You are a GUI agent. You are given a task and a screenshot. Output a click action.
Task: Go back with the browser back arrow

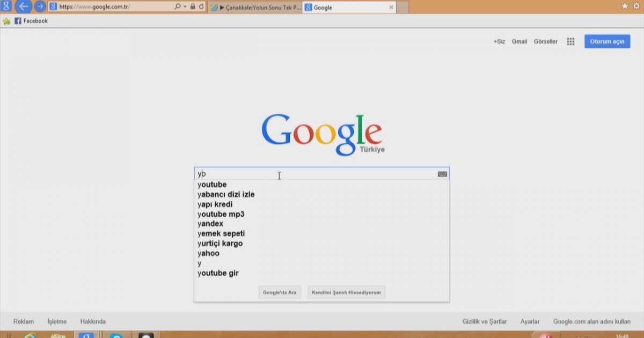coord(23,7)
